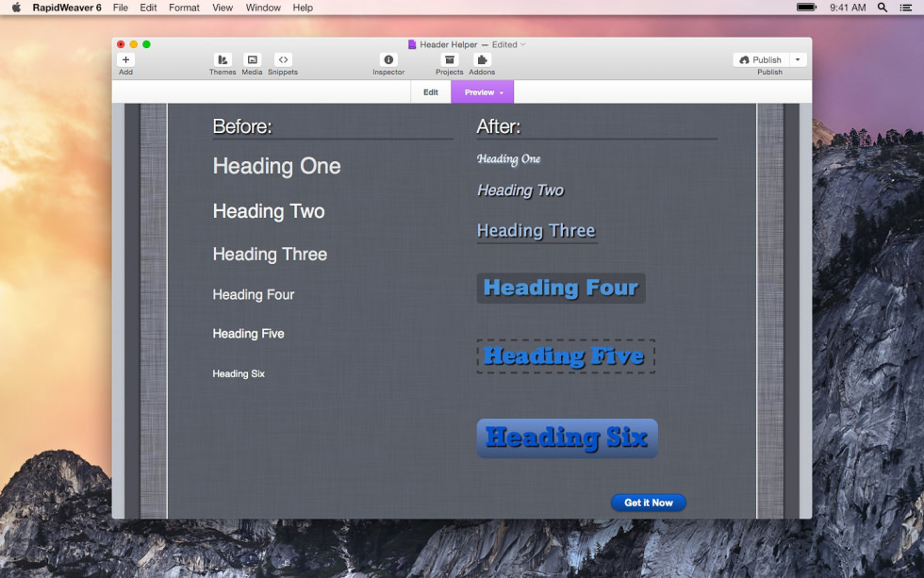Click the italic Heading Two on After side
Viewport: 924px width, 578px height.
pyautogui.click(x=520, y=190)
